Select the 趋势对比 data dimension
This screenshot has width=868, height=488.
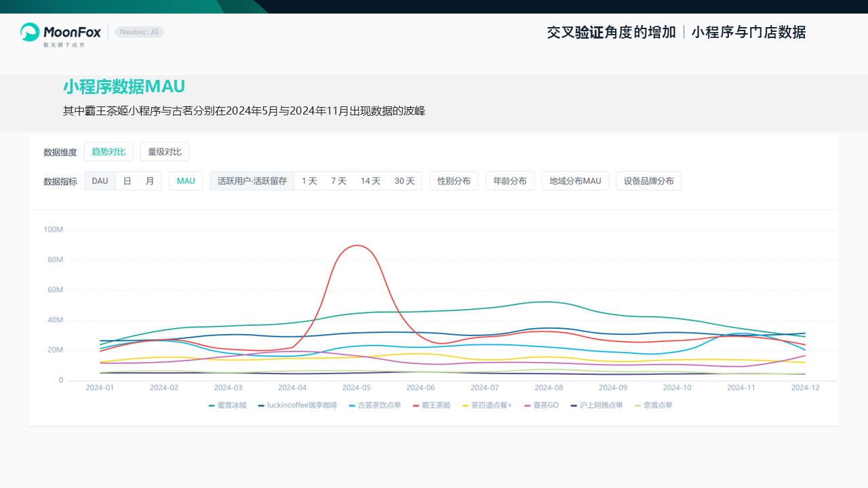[x=108, y=152]
